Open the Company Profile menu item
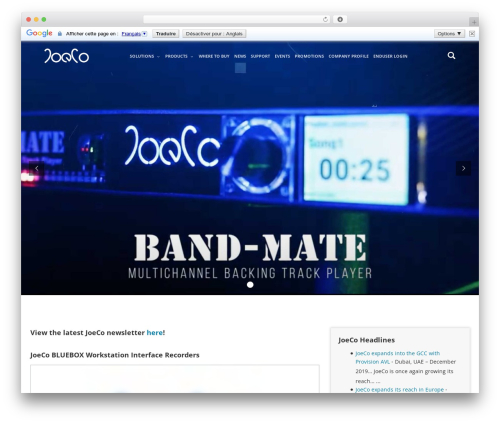The width and height of the screenshot is (500, 423). [349, 56]
